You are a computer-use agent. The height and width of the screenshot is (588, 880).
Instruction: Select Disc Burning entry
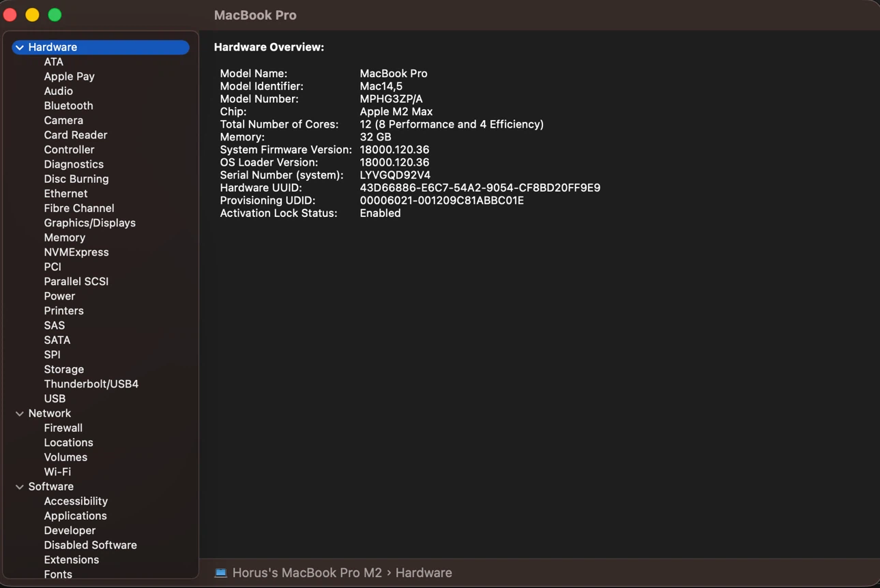coord(76,179)
